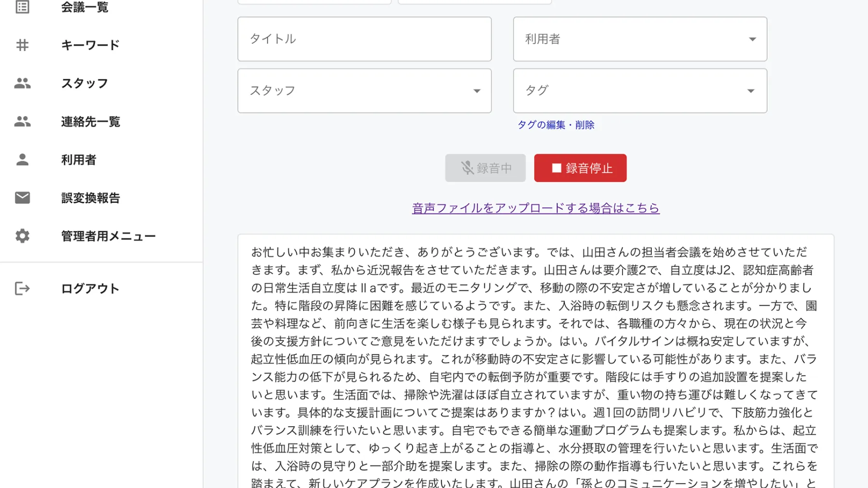Select 誤変換報告 sidebar entry

click(91, 198)
